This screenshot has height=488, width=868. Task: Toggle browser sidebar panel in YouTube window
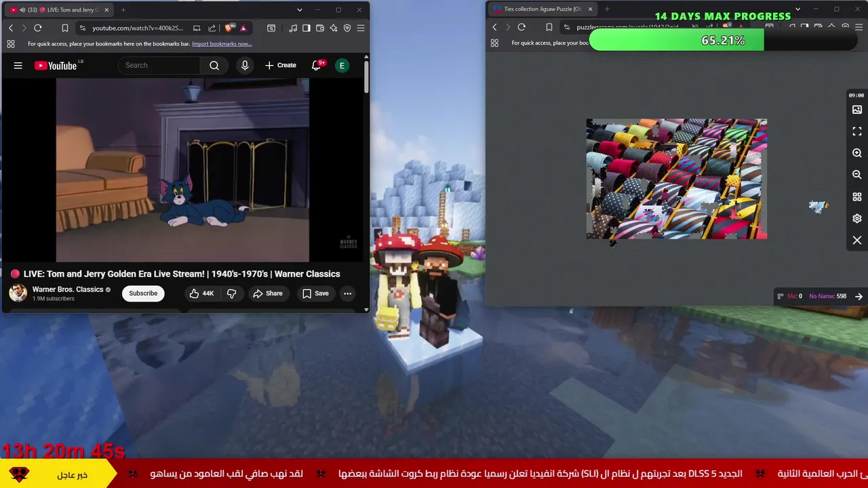click(307, 28)
